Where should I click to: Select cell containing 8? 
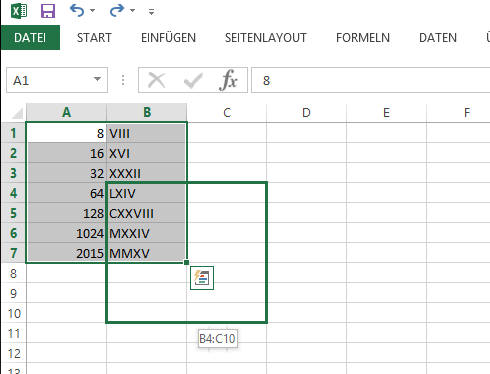point(67,133)
